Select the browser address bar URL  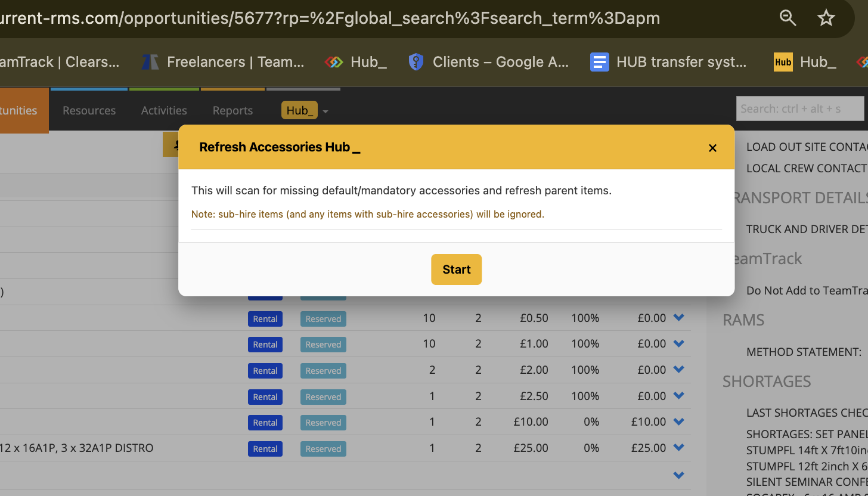(330, 18)
